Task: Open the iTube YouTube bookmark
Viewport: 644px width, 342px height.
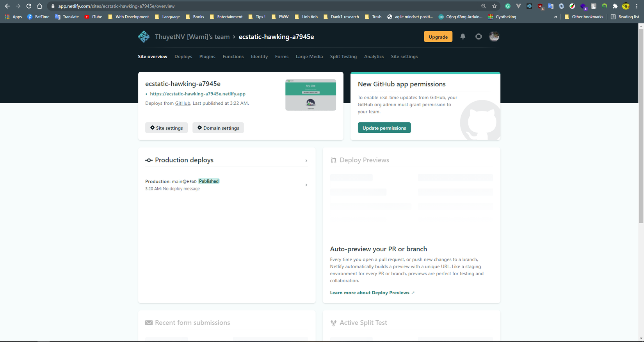Action: (x=93, y=17)
